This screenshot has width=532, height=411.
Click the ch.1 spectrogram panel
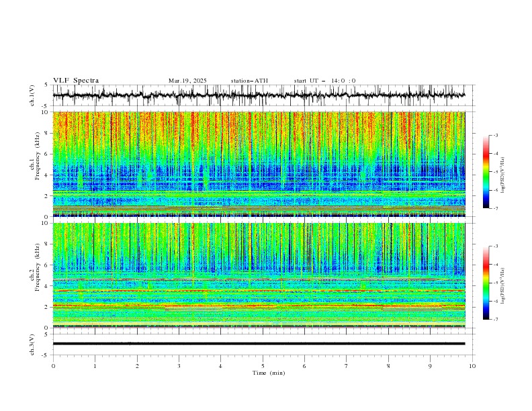coord(259,164)
